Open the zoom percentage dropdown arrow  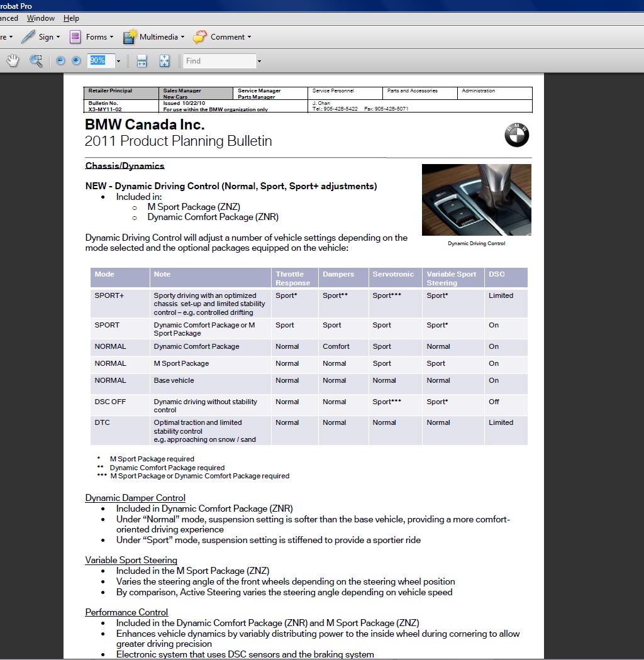(x=118, y=61)
